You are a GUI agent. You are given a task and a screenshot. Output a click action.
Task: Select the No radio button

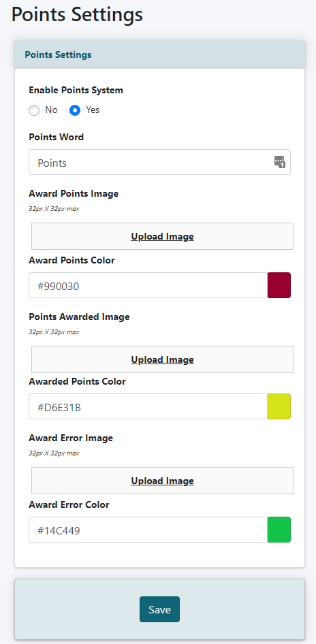coord(34,110)
